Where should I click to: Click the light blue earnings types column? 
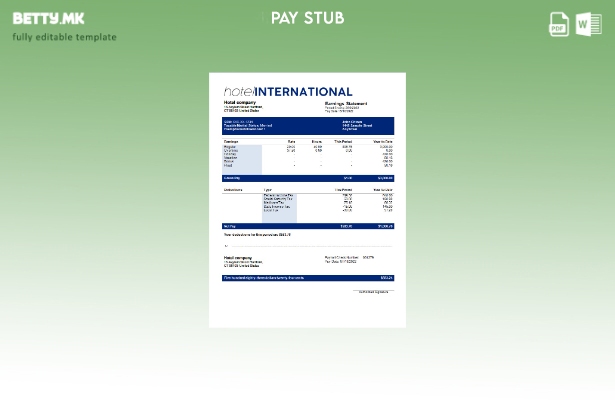pyautogui.click(x=242, y=158)
